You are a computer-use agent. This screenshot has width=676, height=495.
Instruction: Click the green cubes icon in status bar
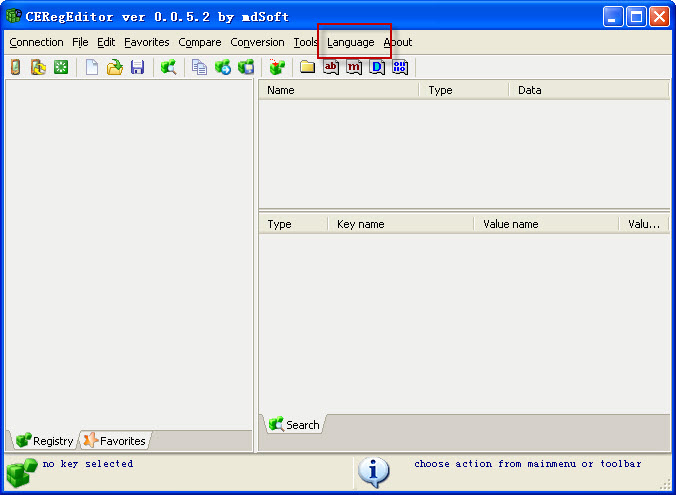pos(22,472)
